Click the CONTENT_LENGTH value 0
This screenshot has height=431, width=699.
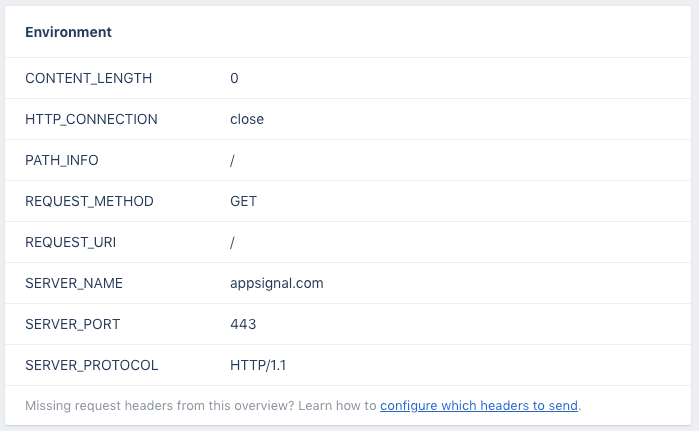tap(234, 78)
